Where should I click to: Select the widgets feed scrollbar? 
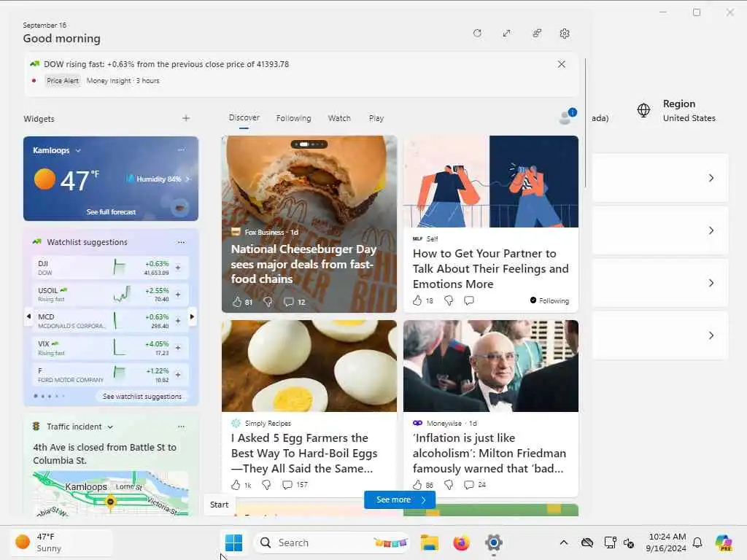pos(586,124)
